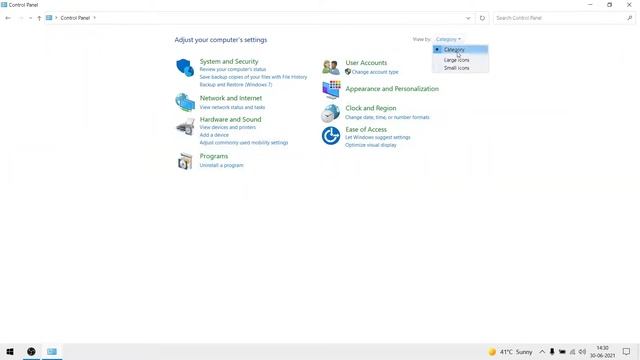
Task: Click Change account type
Action: 375,72
